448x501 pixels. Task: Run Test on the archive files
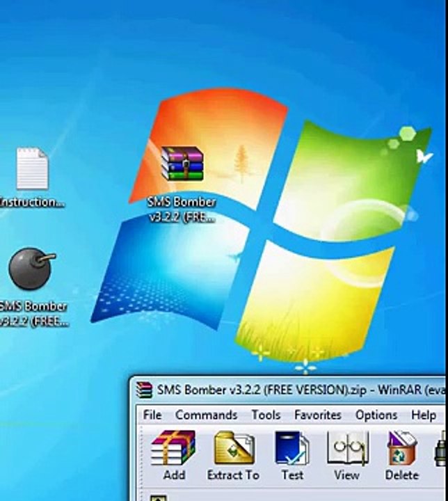pyautogui.click(x=292, y=455)
